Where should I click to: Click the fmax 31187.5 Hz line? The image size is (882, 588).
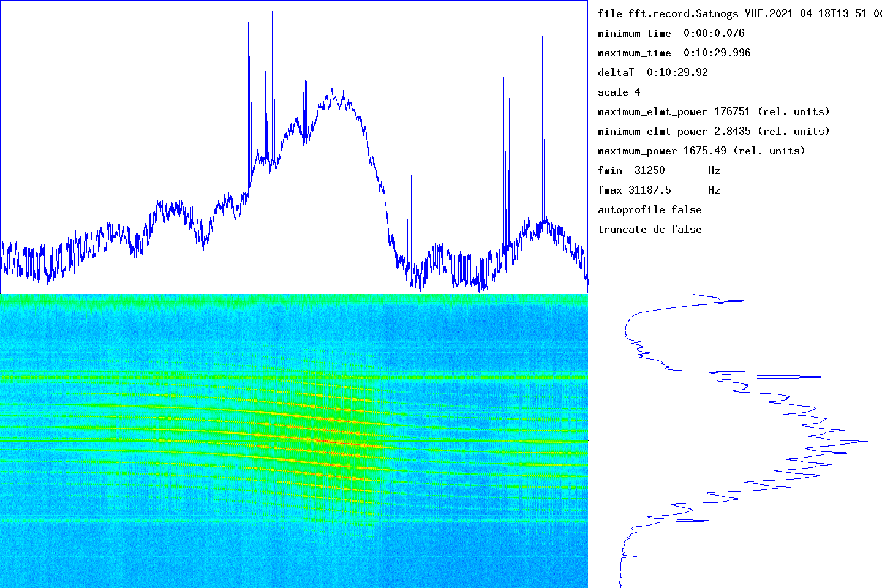(659, 190)
